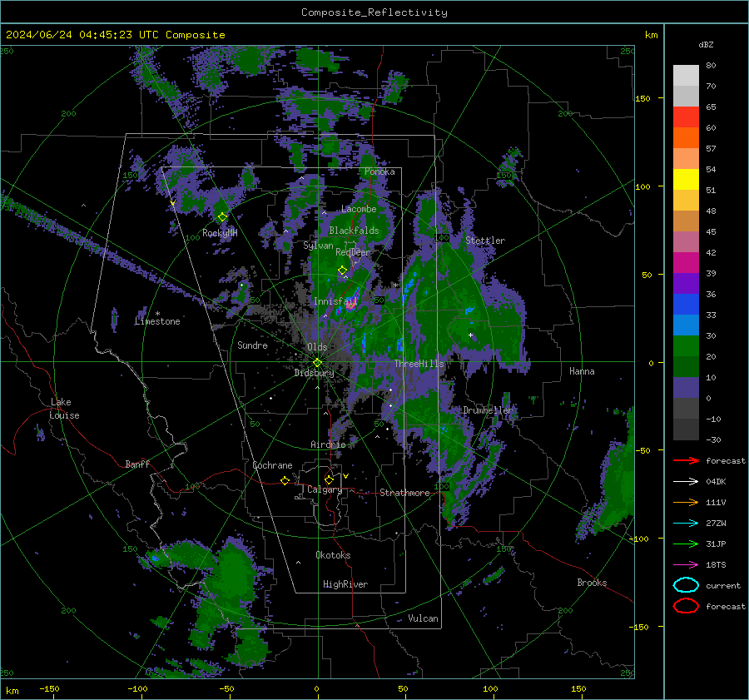
Task: Click the Limestone label
Action: 157,321
